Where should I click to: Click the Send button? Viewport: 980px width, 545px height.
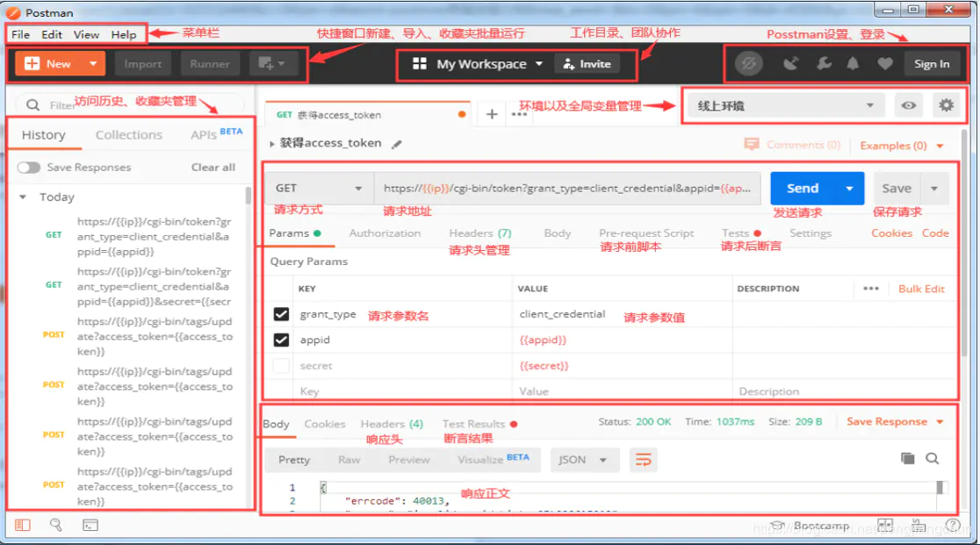803,188
